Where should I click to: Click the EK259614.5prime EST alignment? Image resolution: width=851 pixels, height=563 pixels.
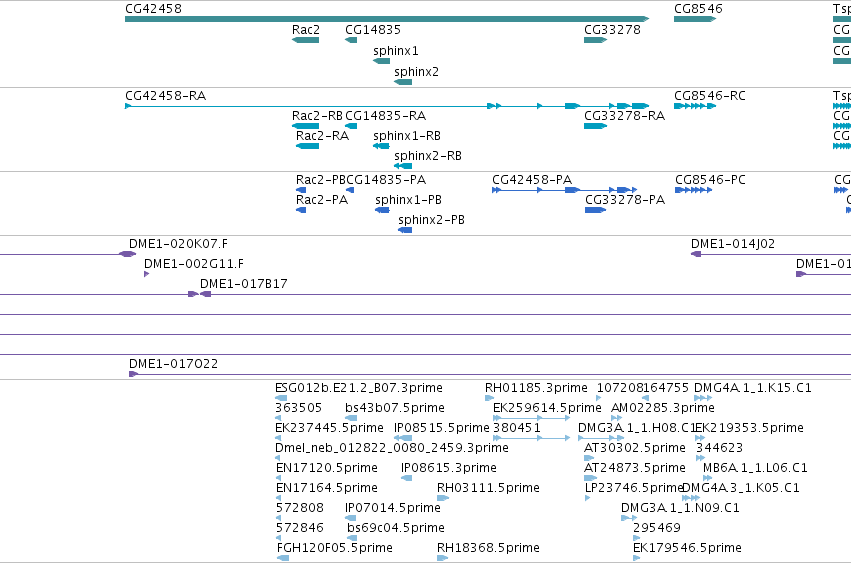(x=531, y=418)
